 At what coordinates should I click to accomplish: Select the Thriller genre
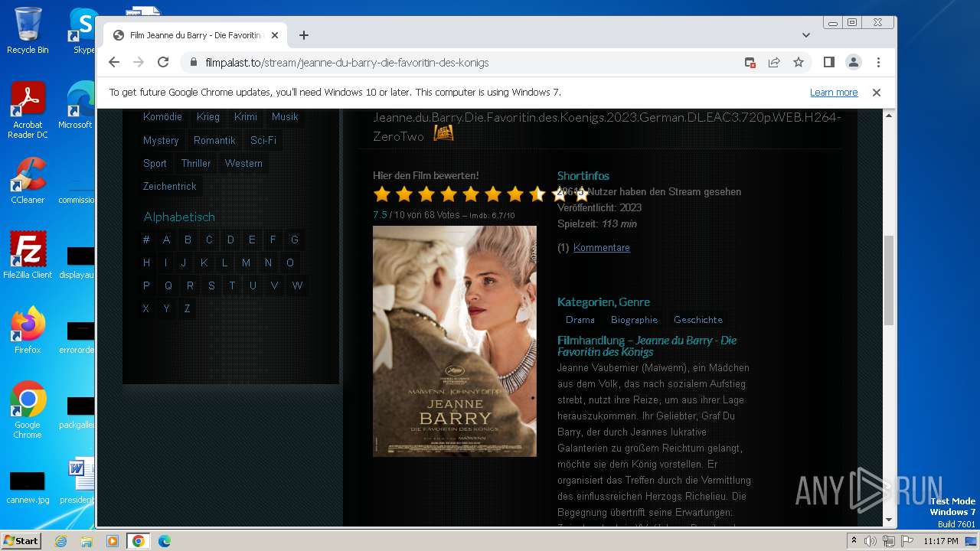196,163
